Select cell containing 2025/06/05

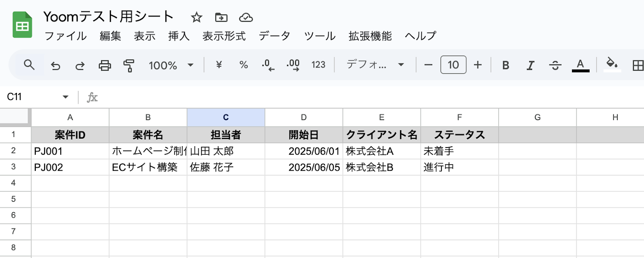coord(304,167)
